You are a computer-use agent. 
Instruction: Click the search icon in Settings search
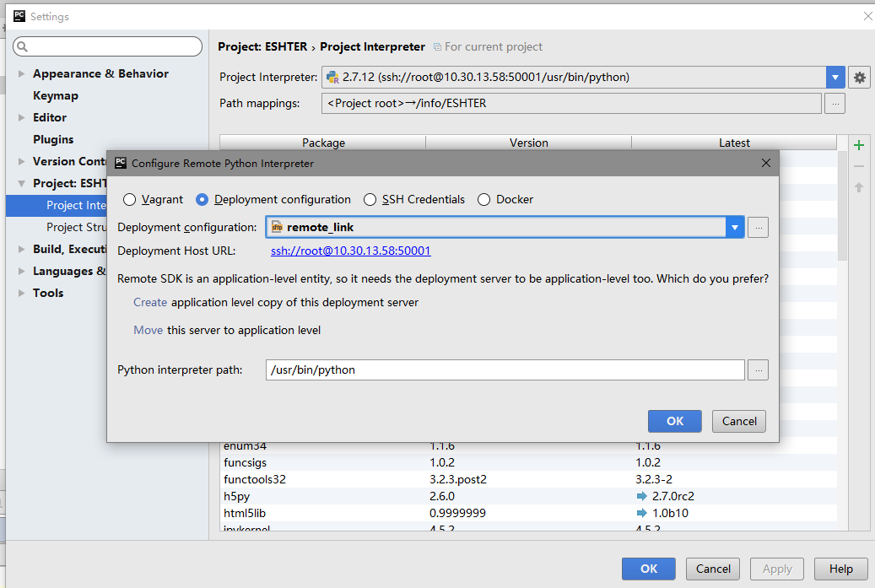[x=22, y=46]
